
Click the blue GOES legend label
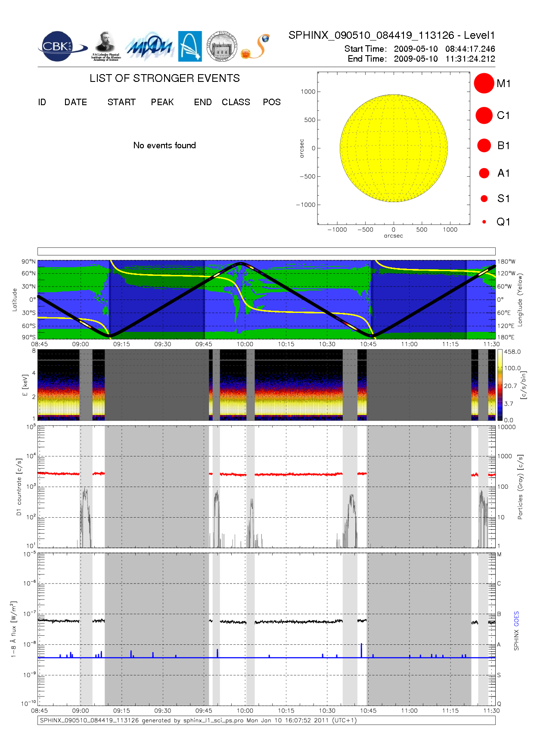click(x=516, y=619)
